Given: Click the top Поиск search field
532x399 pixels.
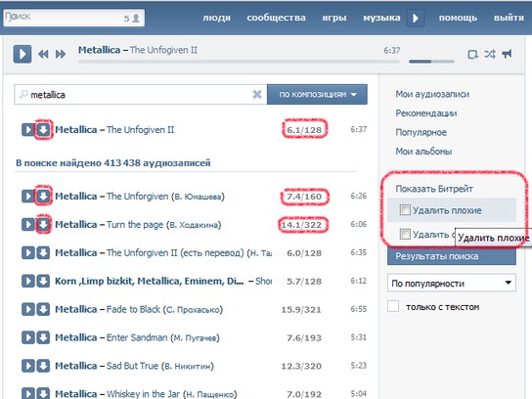Looking at the screenshot, I should click(x=74, y=18).
